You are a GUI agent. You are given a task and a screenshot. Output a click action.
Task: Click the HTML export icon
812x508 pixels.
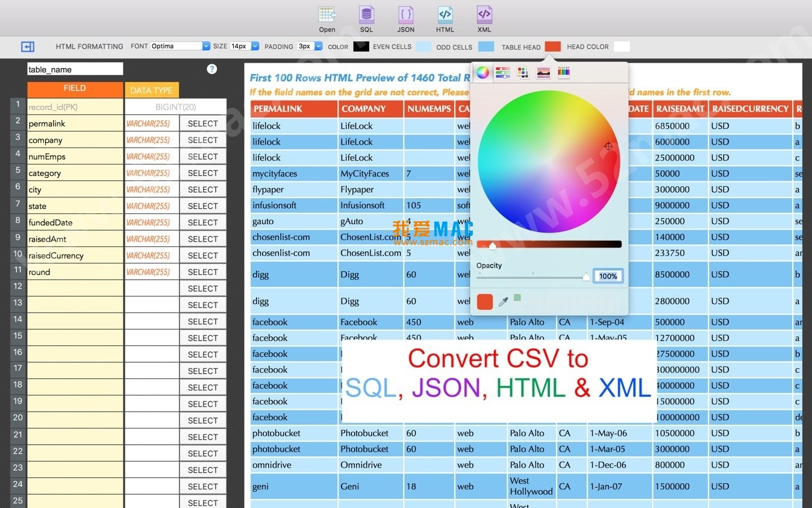click(x=445, y=17)
